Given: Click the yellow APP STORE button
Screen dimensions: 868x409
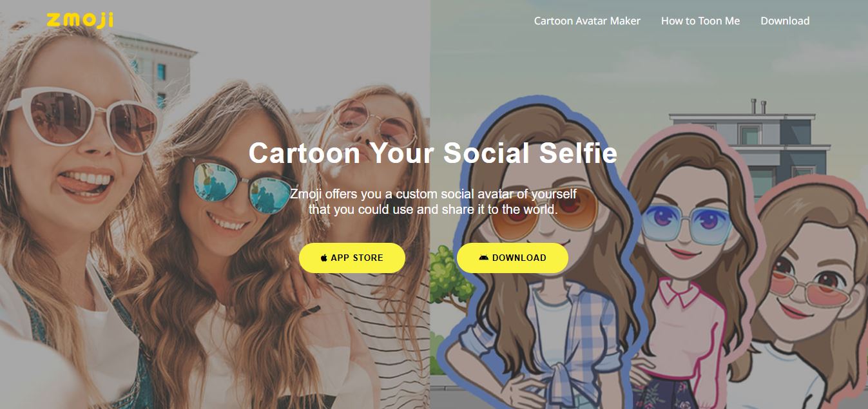Looking at the screenshot, I should [352, 258].
